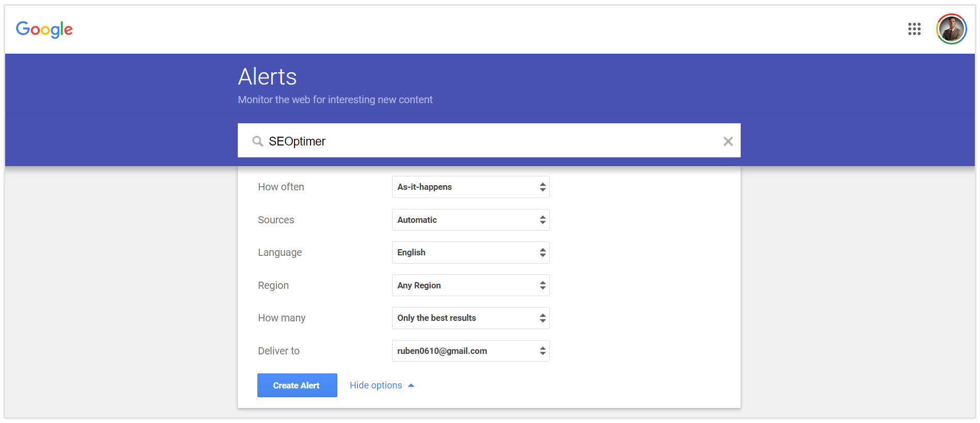Open the Deliver to email dropdown

pyautogui.click(x=470, y=351)
